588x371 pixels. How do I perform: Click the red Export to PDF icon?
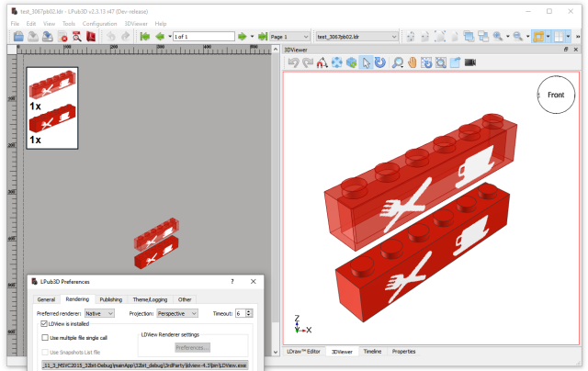tap(91, 37)
